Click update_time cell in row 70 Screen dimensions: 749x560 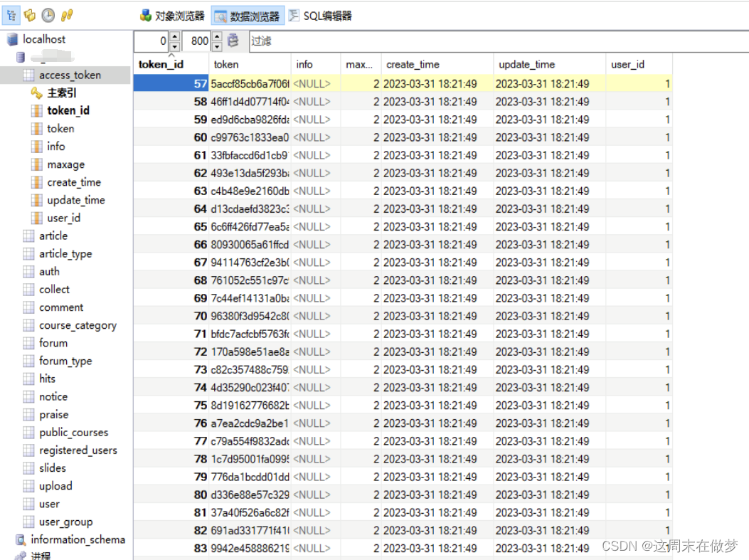549,317
